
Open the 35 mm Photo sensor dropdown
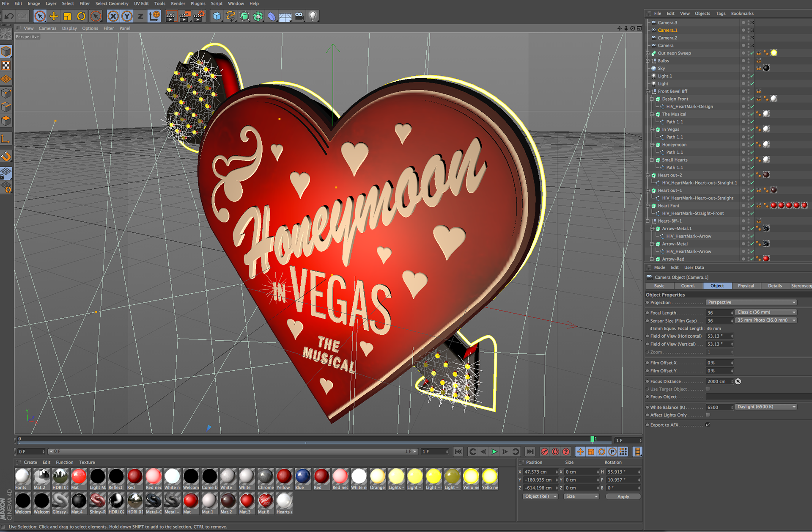(x=766, y=320)
